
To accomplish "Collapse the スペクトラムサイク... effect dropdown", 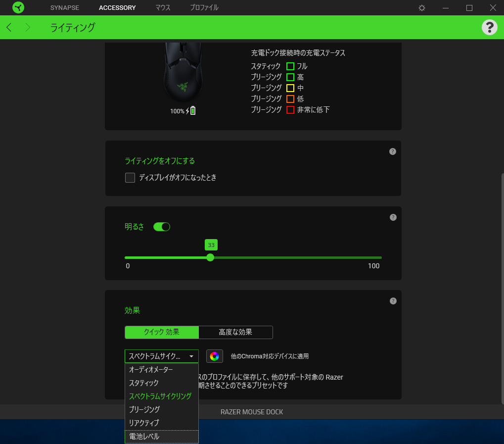I will (x=162, y=356).
